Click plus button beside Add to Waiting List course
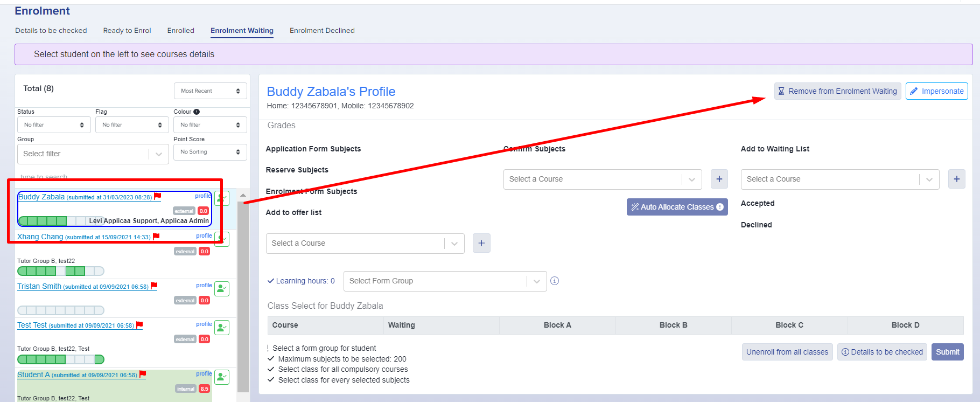The width and height of the screenshot is (980, 402). [956, 179]
